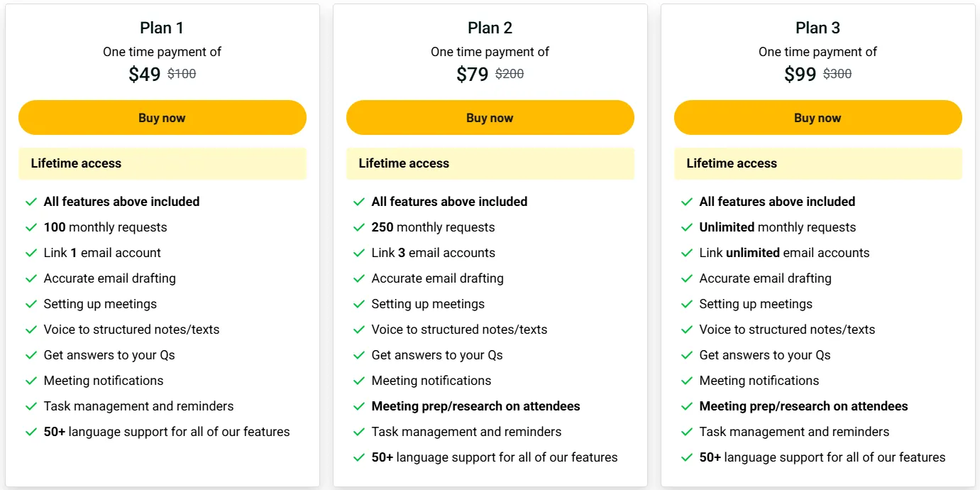Click Plan 3 Meeting prep/research checkmark

tap(687, 406)
